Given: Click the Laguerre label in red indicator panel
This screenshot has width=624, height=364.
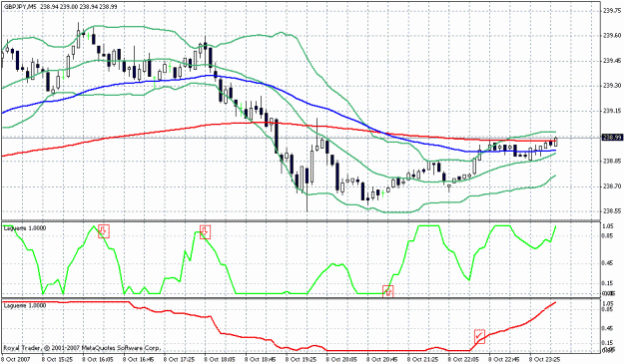Looking at the screenshot, I should pos(25,305).
